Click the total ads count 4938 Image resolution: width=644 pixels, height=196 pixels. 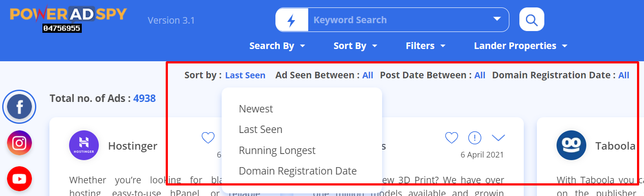tap(144, 98)
